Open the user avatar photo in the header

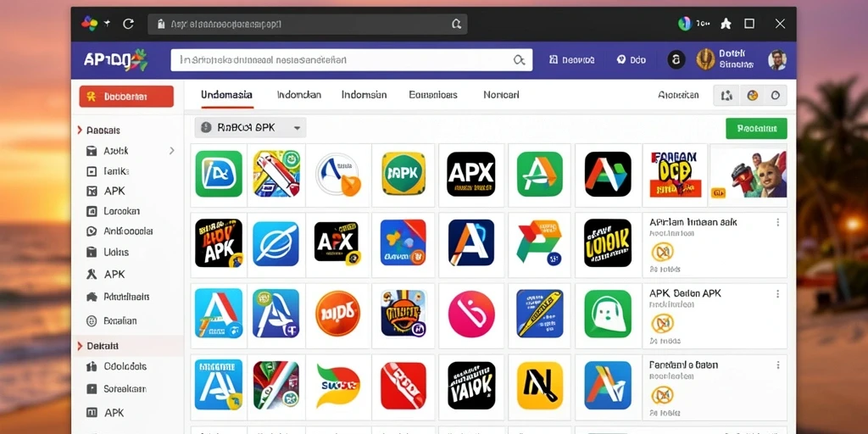(777, 59)
